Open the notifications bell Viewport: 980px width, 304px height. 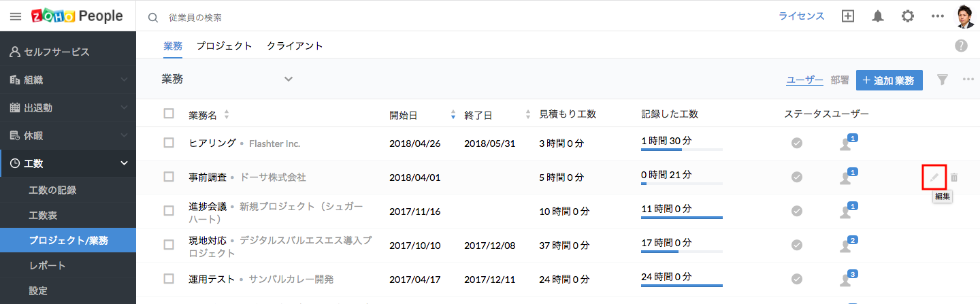878,16
